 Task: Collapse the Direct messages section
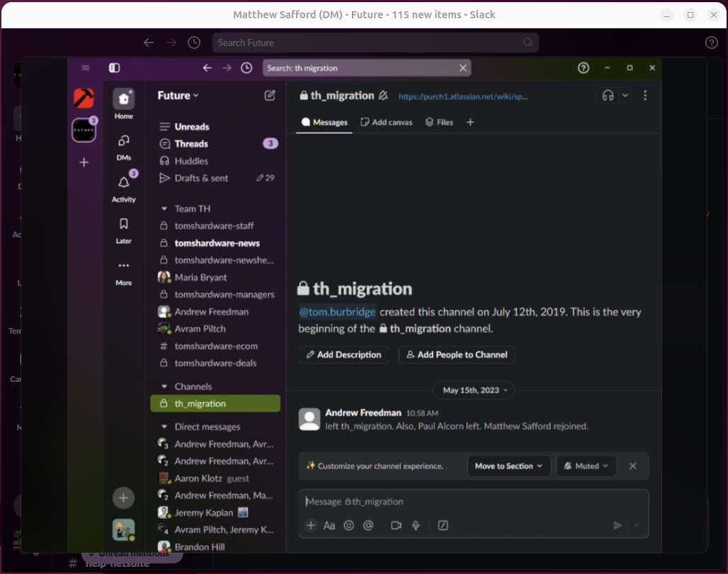point(164,427)
